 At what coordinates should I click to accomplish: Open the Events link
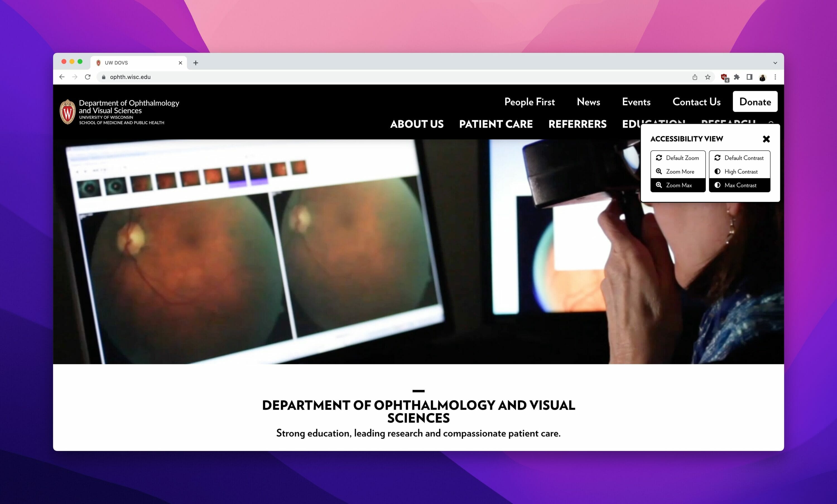[636, 102]
